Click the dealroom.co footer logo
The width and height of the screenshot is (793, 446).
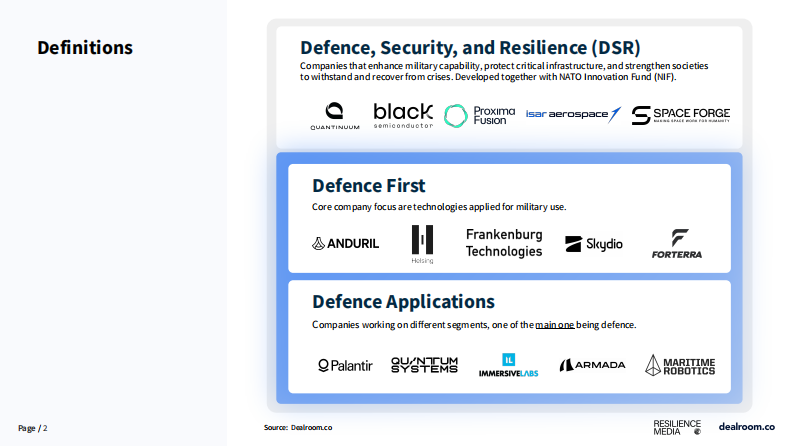coord(746,428)
